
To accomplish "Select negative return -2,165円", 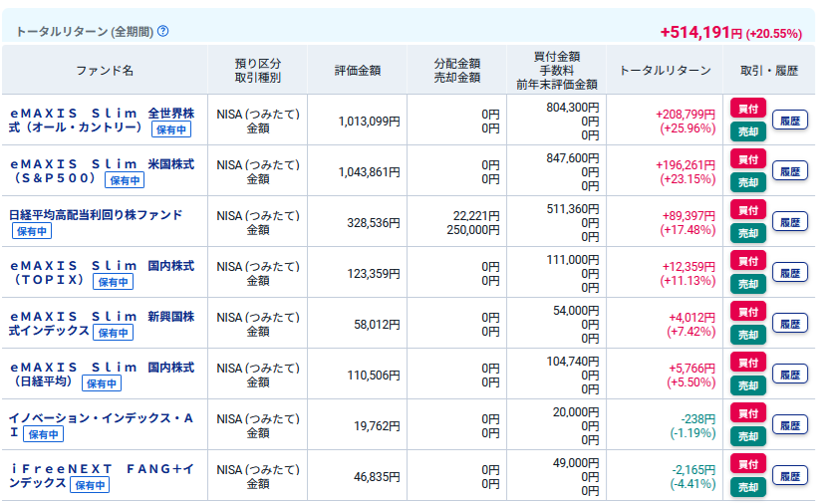I will pos(693,470).
